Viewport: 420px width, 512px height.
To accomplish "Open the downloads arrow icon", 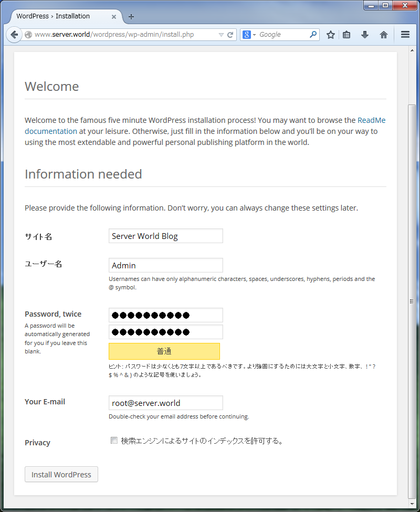I will pos(365,35).
